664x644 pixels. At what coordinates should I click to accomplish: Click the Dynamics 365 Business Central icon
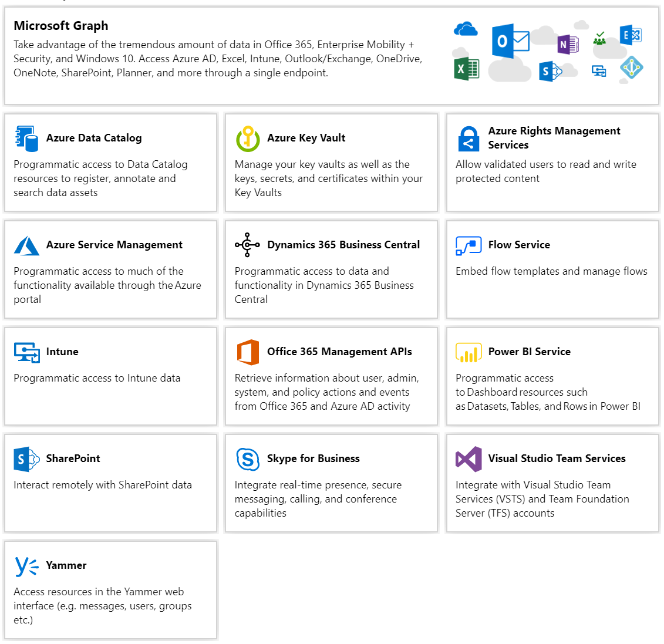point(247,245)
